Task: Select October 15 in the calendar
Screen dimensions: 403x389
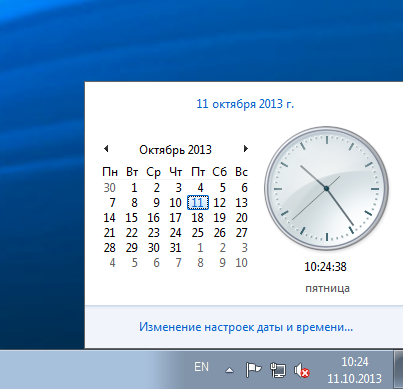Action: pyautogui.click(x=132, y=218)
